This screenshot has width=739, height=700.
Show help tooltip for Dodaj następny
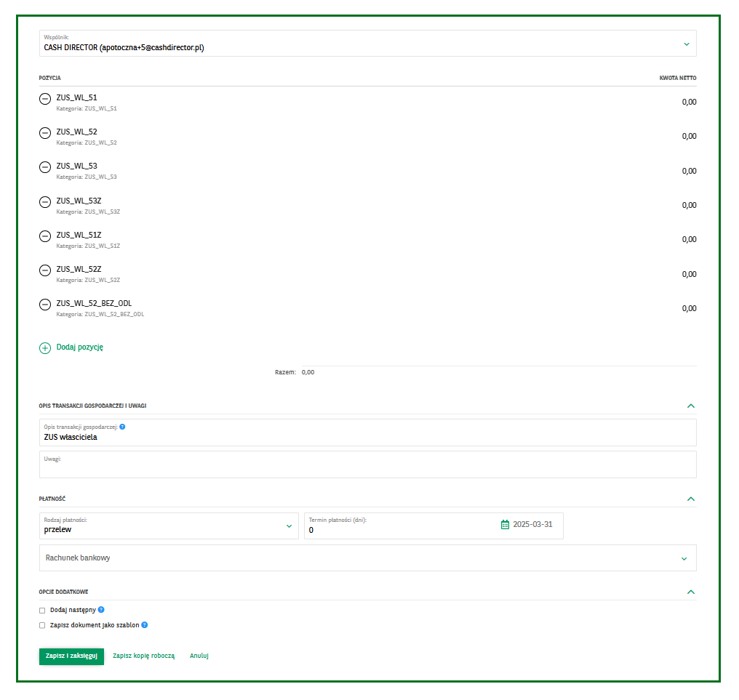click(x=101, y=610)
